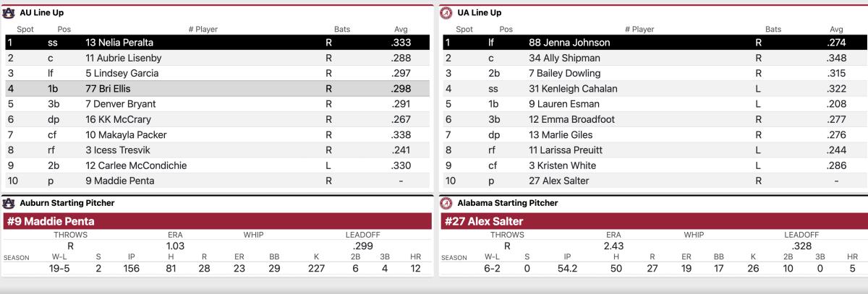Screen dimensions: 868x294
Task: Click the Auburn logo beside Auburn Starting Pitcher
Action: (10, 203)
